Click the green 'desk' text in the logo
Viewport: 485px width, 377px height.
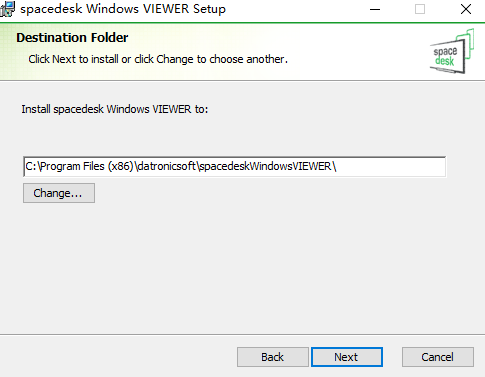(445, 61)
